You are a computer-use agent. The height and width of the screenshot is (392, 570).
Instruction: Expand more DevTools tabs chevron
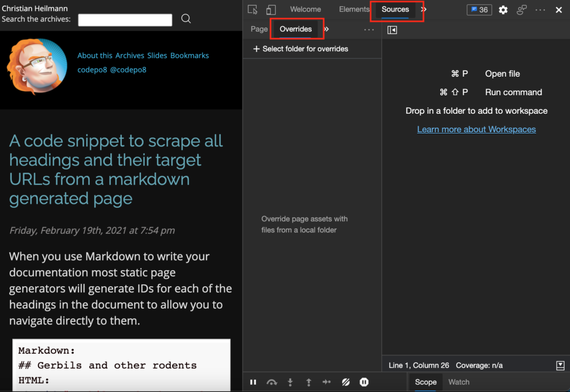[424, 9]
